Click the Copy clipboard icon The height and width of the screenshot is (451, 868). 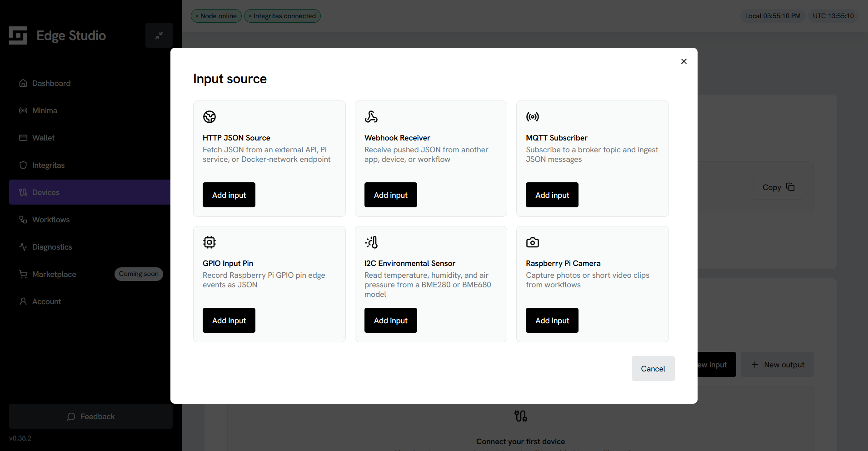[790, 187]
